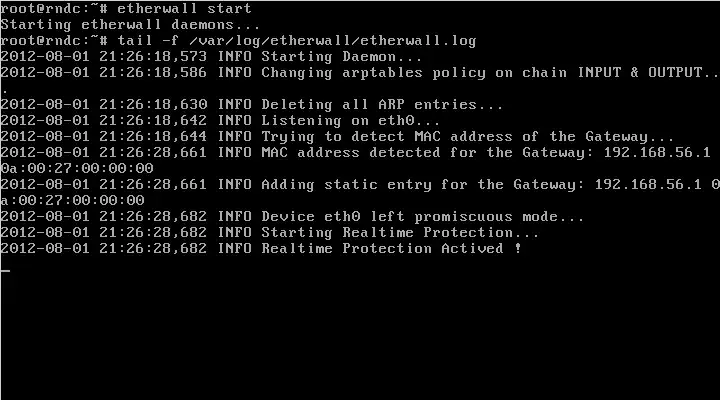The height and width of the screenshot is (400, 720).
Task: Click the "Starting Realtime Protection..." log message
Action: coord(400,233)
